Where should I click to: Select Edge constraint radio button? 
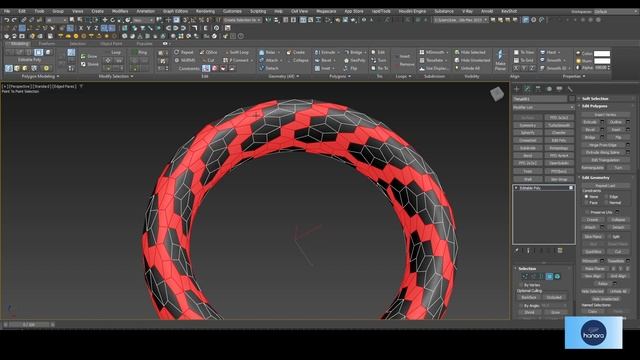pyautogui.click(x=607, y=197)
